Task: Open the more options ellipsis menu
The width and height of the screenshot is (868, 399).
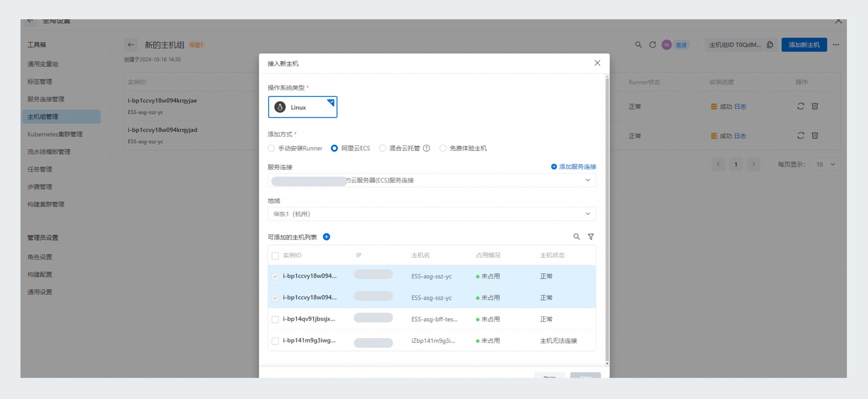Action: (836, 45)
